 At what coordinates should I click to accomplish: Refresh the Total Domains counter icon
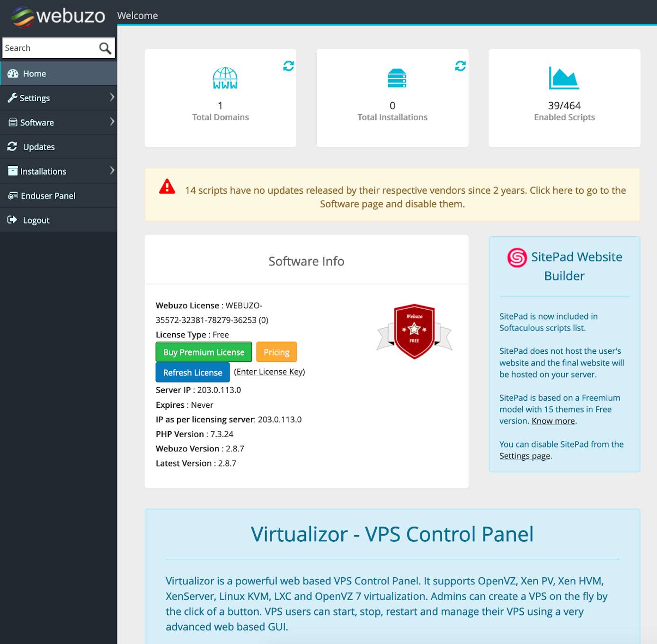click(x=288, y=66)
